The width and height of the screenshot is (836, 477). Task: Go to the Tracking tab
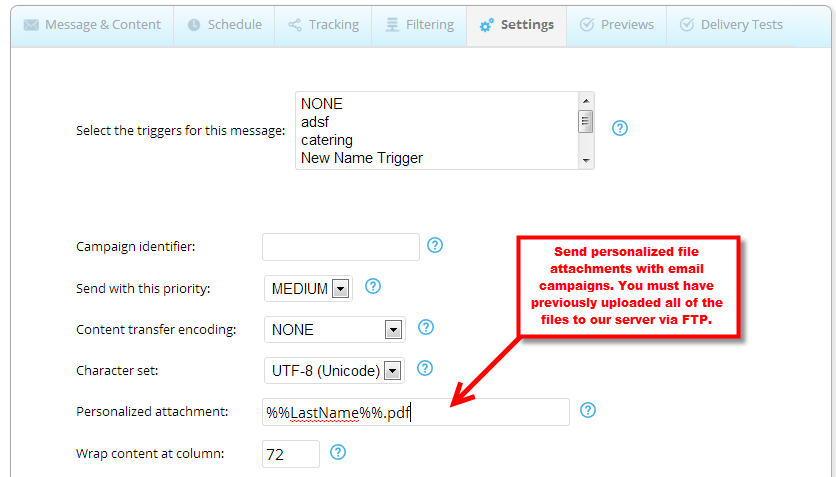click(x=322, y=25)
